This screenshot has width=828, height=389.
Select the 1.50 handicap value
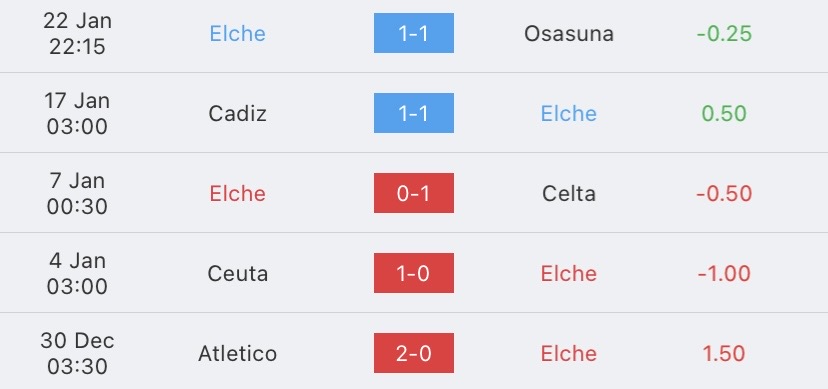(724, 354)
